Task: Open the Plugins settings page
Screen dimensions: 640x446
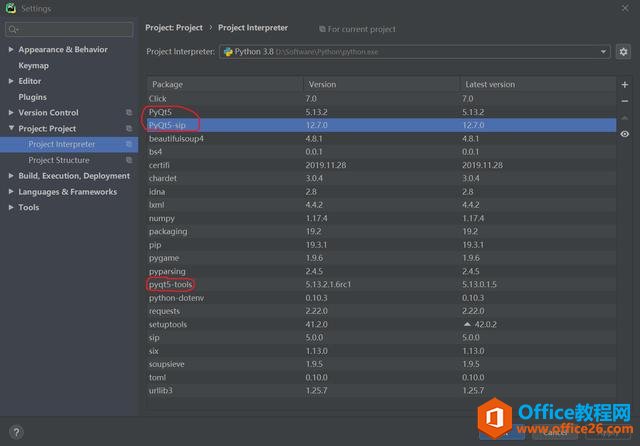Action: point(32,97)
